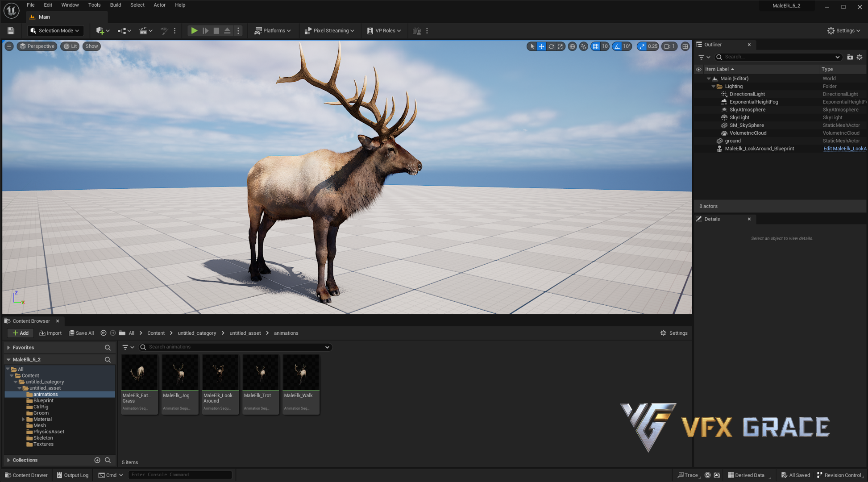Add a new collection with plus icon
Image resolution: width=868 pixels, height=482 pixels.
pos(97,460)
